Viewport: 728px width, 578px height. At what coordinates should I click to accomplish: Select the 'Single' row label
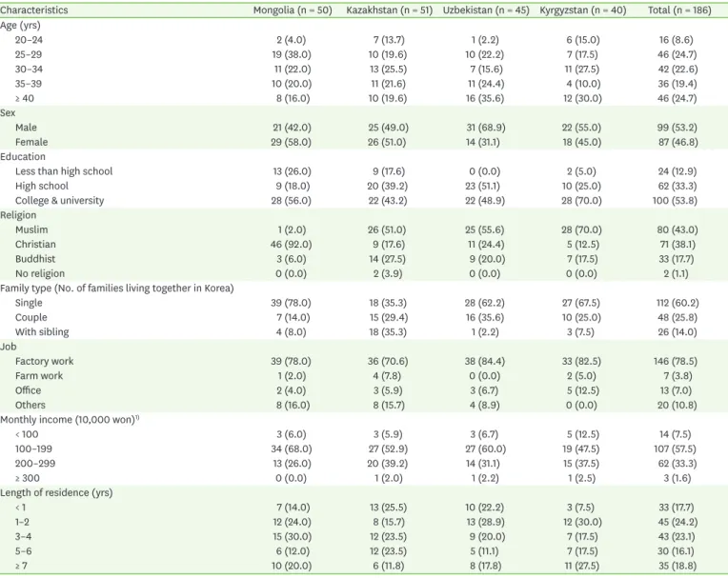pyautogui.click(x=29, y=303)
